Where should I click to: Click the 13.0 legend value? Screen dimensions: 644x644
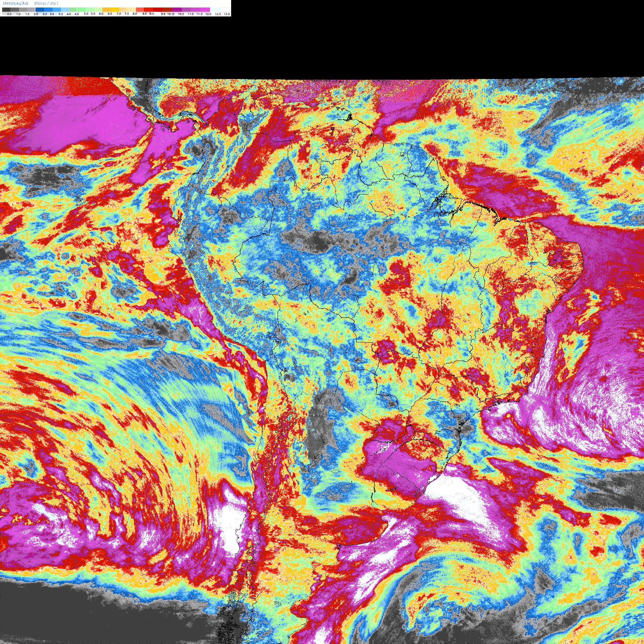pyautogui.click(x=227, y=14)
